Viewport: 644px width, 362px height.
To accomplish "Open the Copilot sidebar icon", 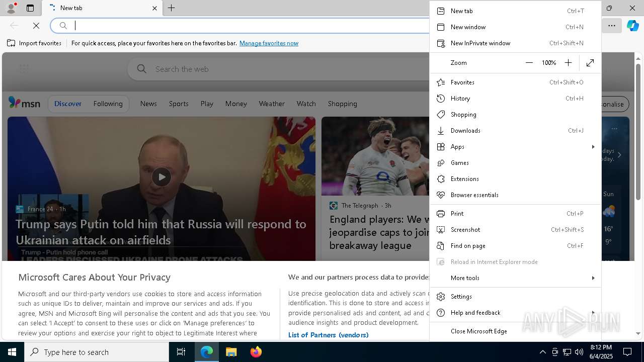I will coord(632,26).
